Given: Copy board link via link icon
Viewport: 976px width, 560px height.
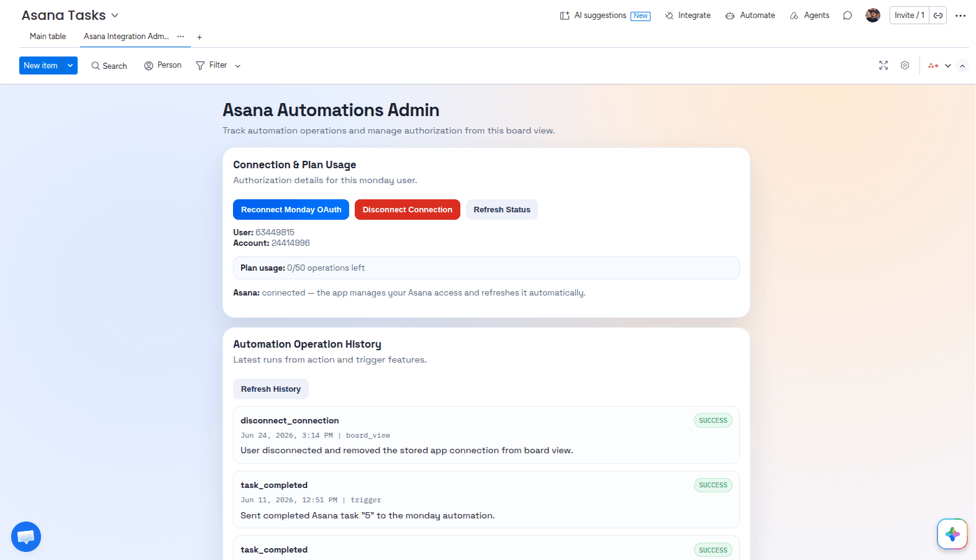Looking at the screenshot, I should tap(938, 16).
